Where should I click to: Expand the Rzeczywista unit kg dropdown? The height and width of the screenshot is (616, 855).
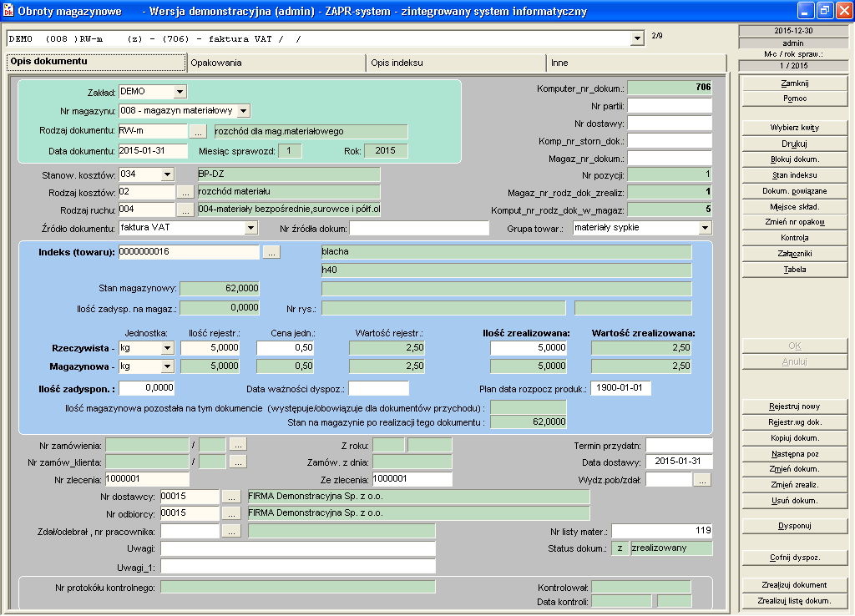tap(167, 348)
